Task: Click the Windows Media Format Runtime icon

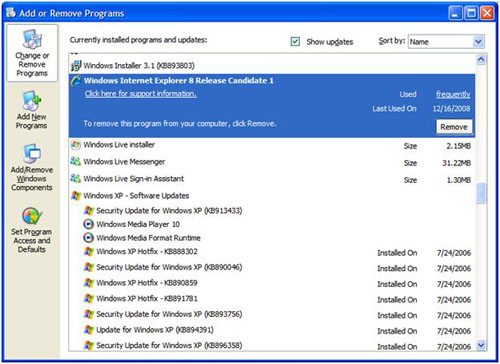Action: tap(88, 238)
